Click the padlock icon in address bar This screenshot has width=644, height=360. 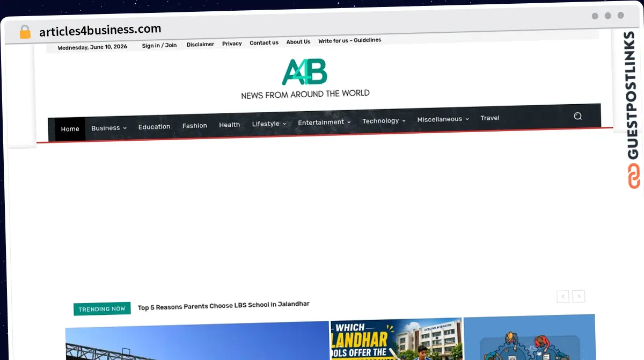click(x=25, y=32)
